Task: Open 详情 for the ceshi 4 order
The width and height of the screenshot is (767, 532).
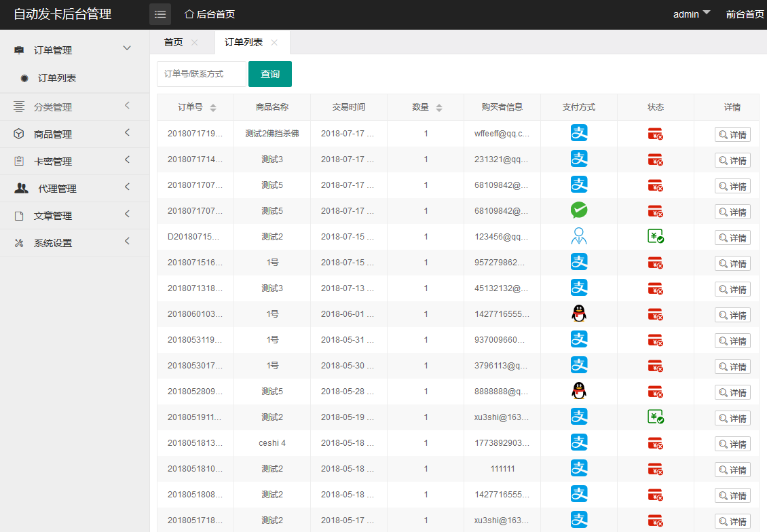Action: tap(732, 444)
